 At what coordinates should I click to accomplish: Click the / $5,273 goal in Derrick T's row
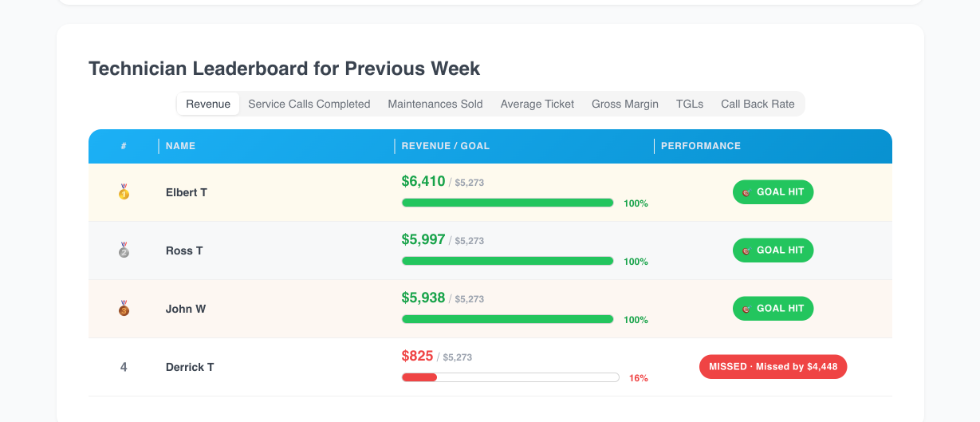[455, 357]
